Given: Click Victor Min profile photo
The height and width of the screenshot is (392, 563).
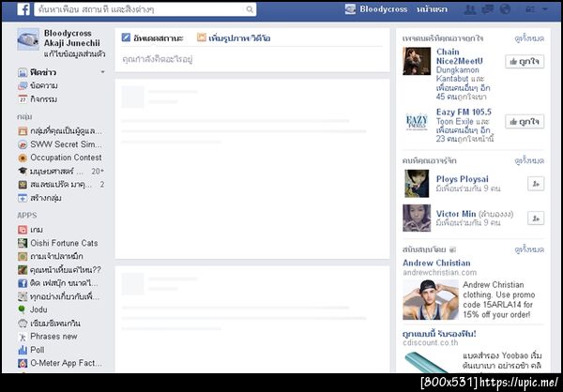Looking at the screenshot, I should 417,218.
